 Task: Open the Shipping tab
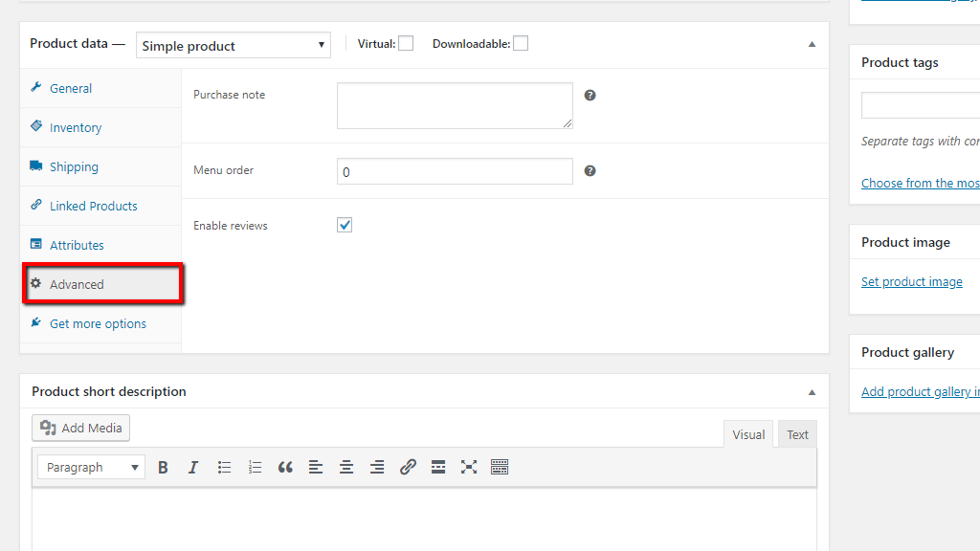pyautogui.click(x=100, y=166)
